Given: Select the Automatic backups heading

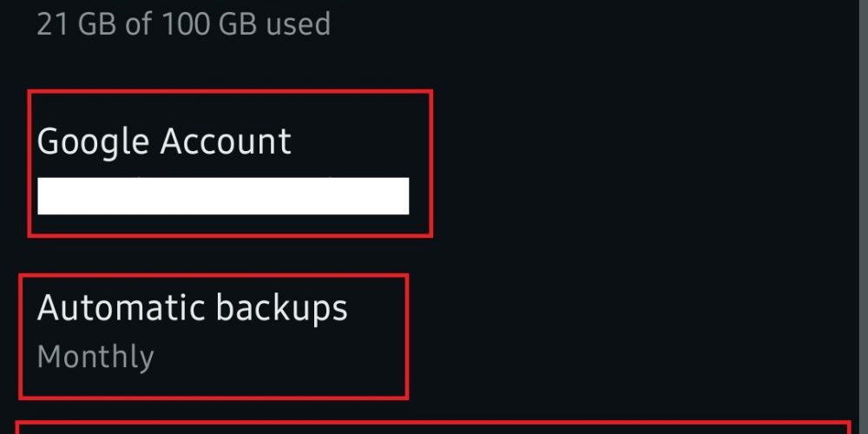Looking at the screenshot, I should tap(192, 308).
